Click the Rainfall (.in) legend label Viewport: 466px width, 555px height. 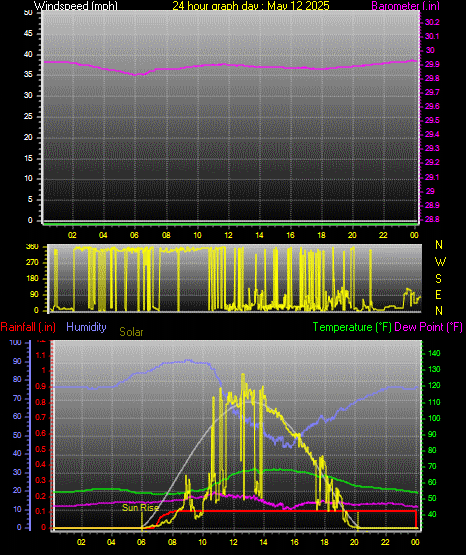pyautogui.click(x=28, y=327)
